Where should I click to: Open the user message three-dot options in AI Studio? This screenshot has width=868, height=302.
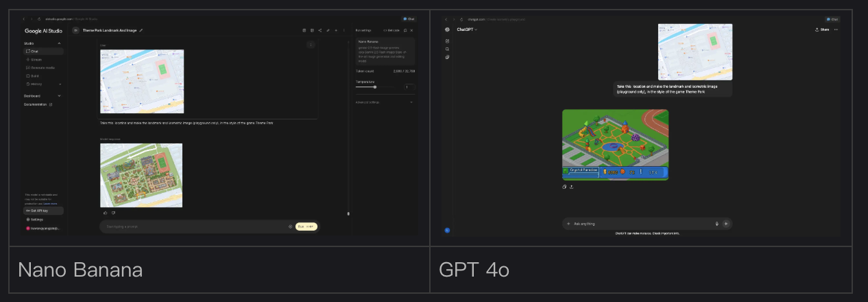311,45
